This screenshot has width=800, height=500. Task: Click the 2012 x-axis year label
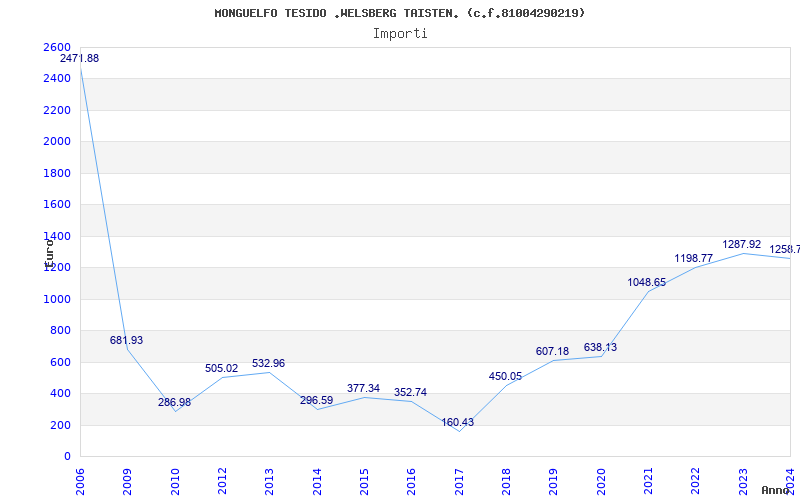(222, 482)
